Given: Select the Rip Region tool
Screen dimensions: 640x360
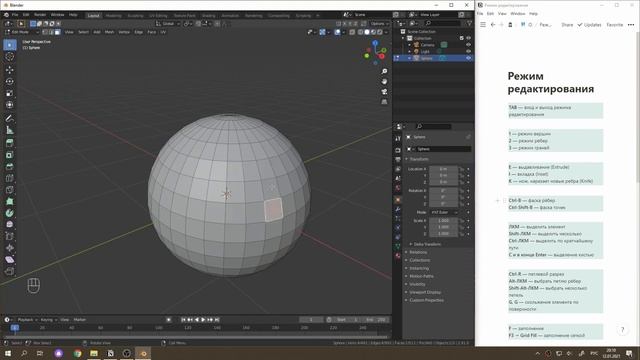Looking at the screenshot, I should [10, 271].
